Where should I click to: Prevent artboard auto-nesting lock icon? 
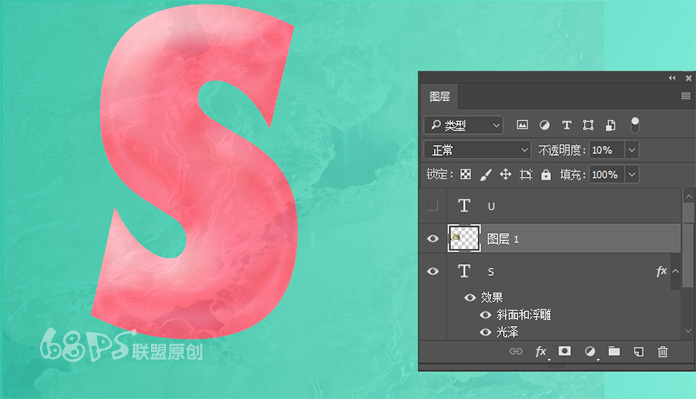[x=526, y=174]
